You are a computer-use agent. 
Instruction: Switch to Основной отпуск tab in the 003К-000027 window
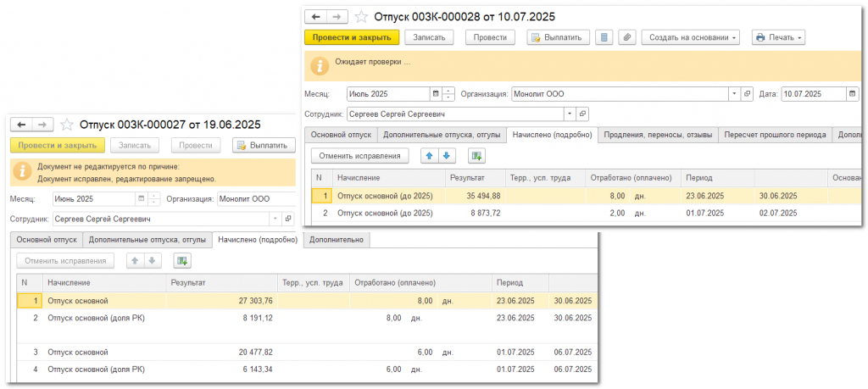point(46,240)
